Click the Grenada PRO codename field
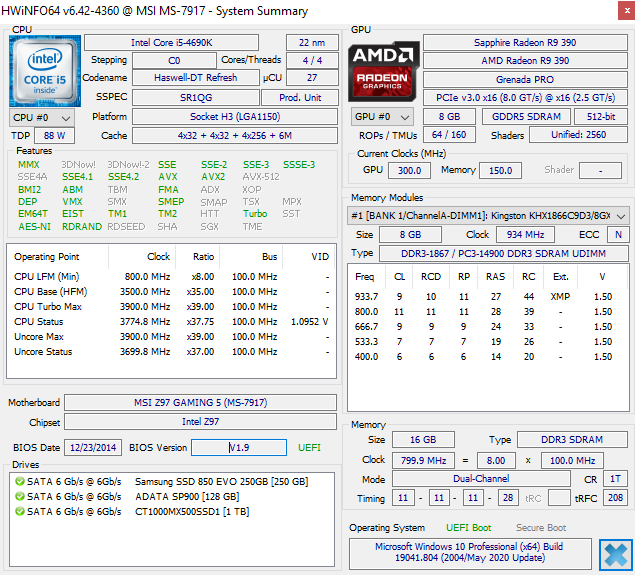Viewport: 635px width, 575px height. pyautogui.click(x=525, y=79)
